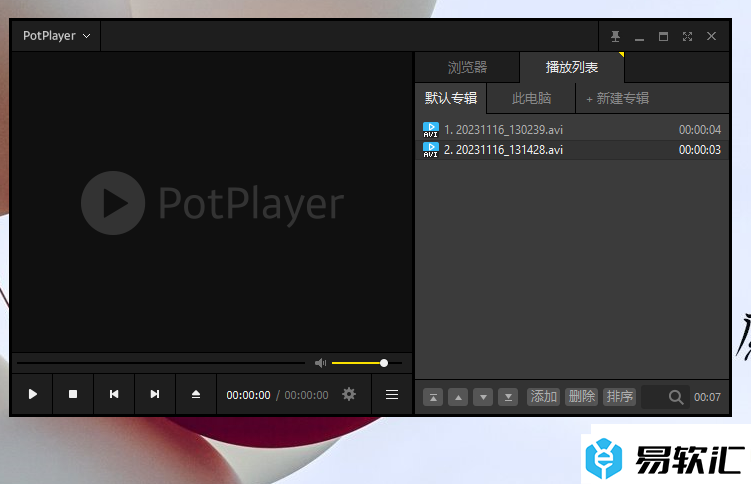
Task: Click the playlist search magnifier icon
Action: pyautogui.click(x=676, y=397)
